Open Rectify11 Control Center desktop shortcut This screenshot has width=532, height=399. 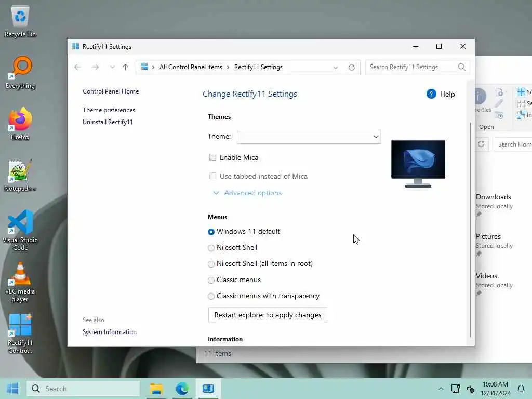[20, 334]
